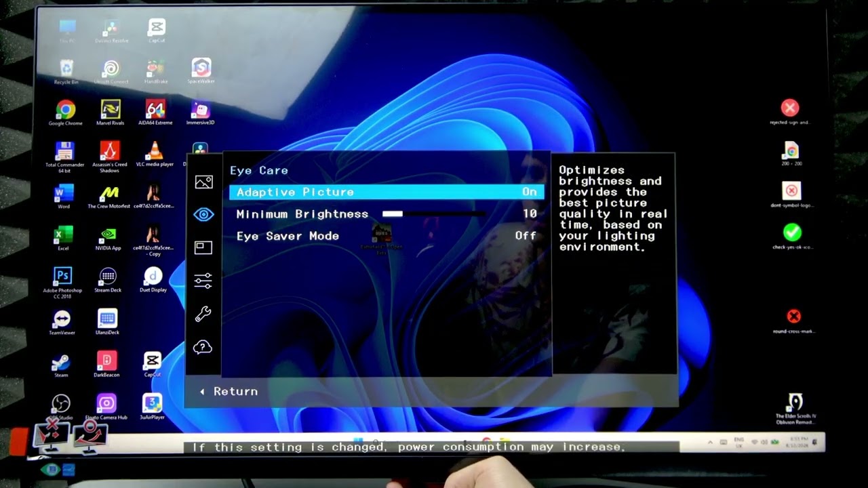Viewport: 868px width, 488px height.
Task: Select the dont-symbol-logo file icon
Action: (791, 195)
